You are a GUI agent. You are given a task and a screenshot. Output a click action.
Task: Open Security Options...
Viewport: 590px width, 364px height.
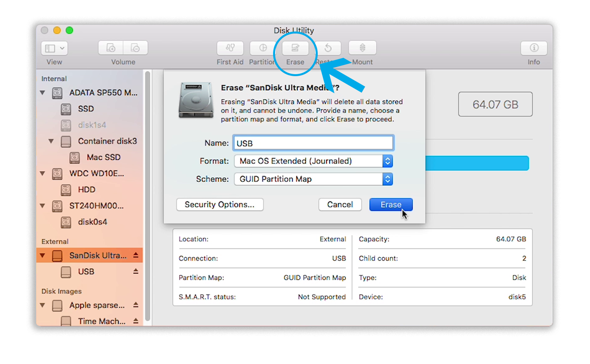coord(220,205)
